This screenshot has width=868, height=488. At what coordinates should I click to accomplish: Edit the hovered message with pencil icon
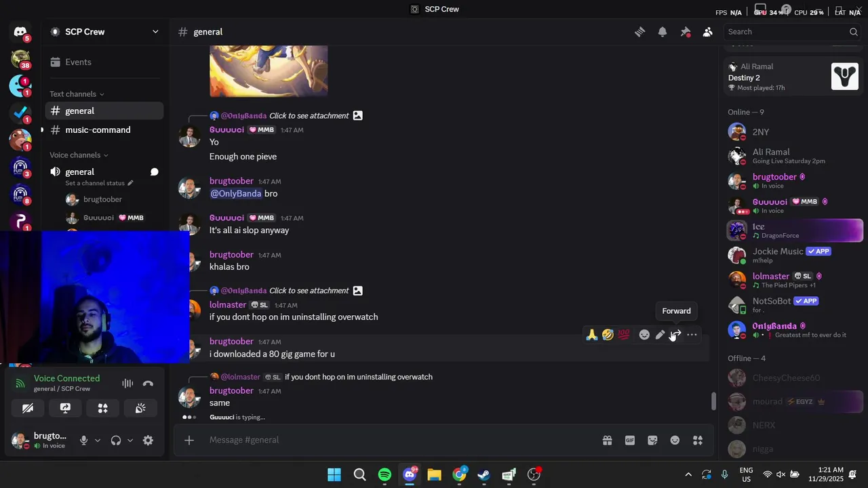coord(660,335)
